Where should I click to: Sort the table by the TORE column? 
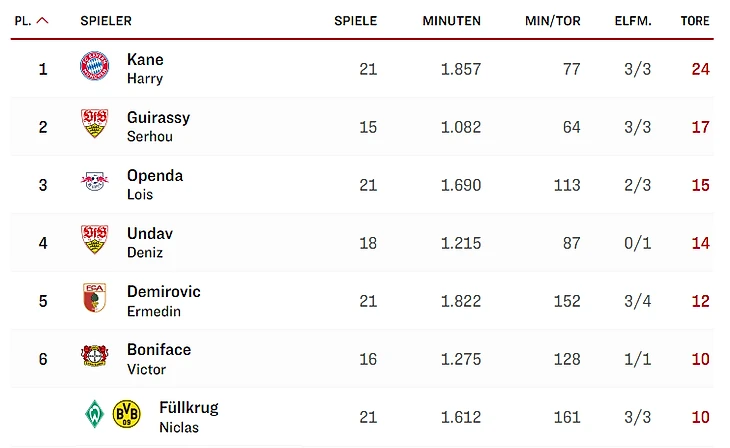(x=695, y=21)
